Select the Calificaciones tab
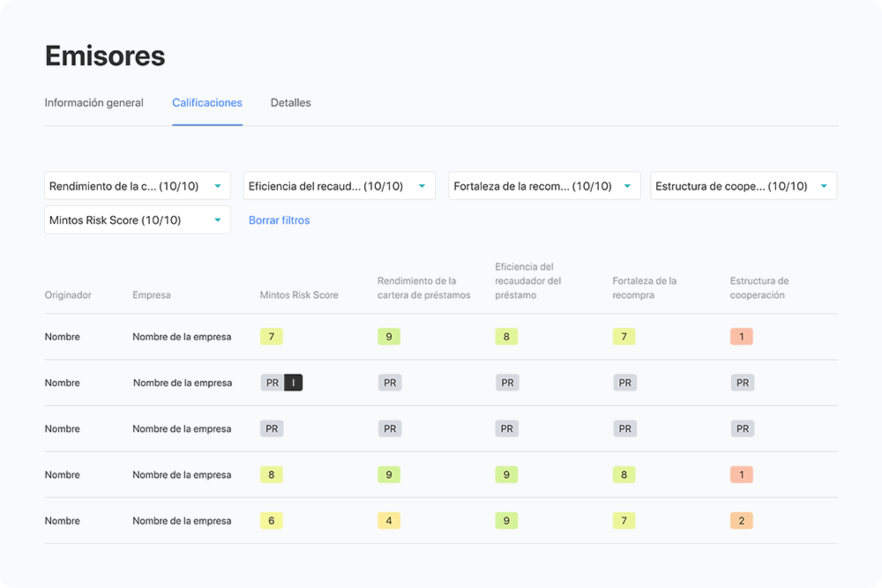 (x=207, y=103)
